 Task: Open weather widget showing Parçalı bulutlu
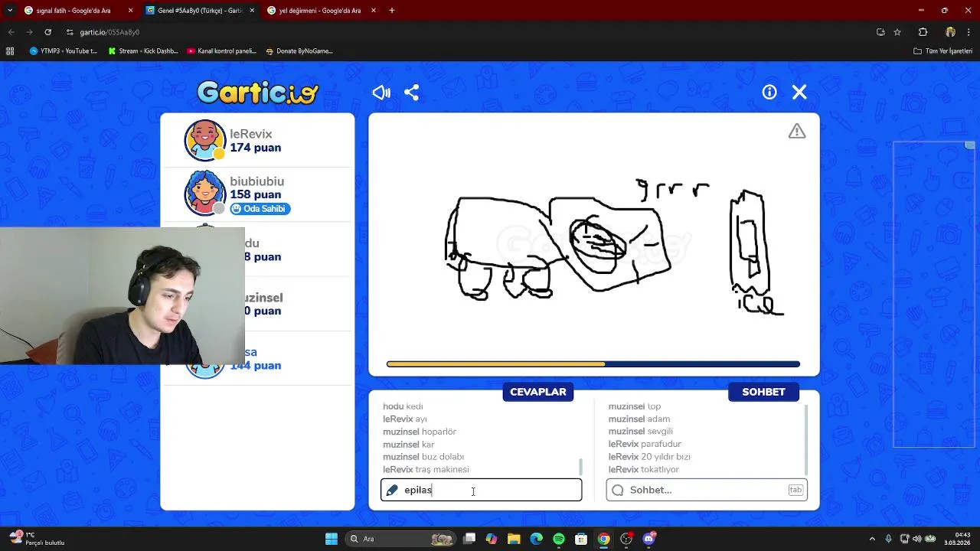[x=37, y=539]
